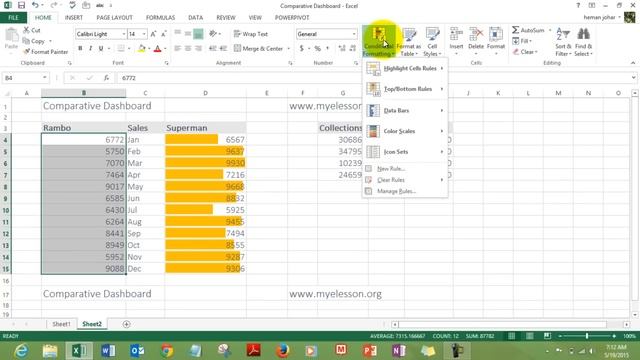Screen dimensions: 640x360
Task: Toggle Underline formatting
Action: point(101,48)
